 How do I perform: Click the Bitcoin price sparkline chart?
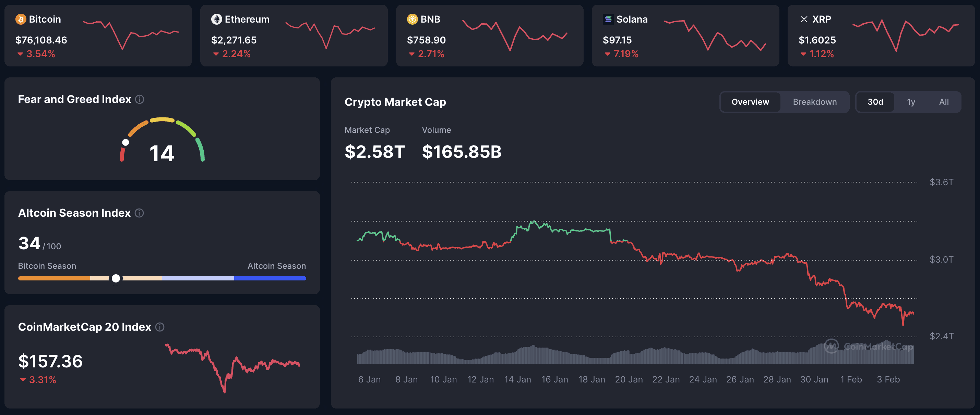click(131, 34)
